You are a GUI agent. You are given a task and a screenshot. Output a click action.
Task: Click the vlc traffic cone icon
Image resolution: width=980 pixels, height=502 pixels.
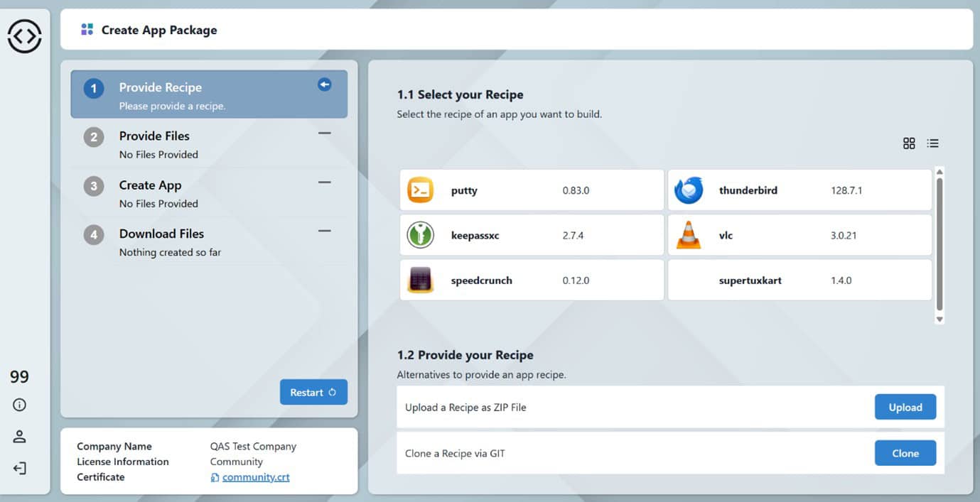tap(688, 235)
